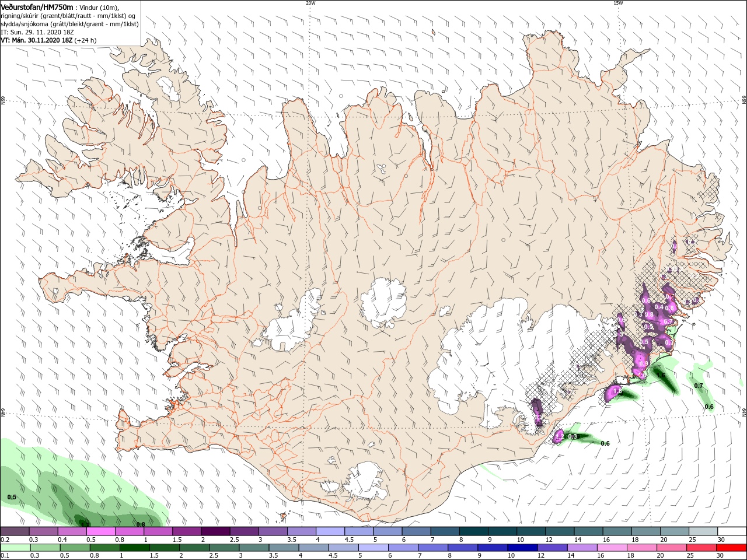Select the 'VT: Mán. 30.11.2020 18Z (+24 h)' line
Screen dimensions: 747x560
click(48, 40)
